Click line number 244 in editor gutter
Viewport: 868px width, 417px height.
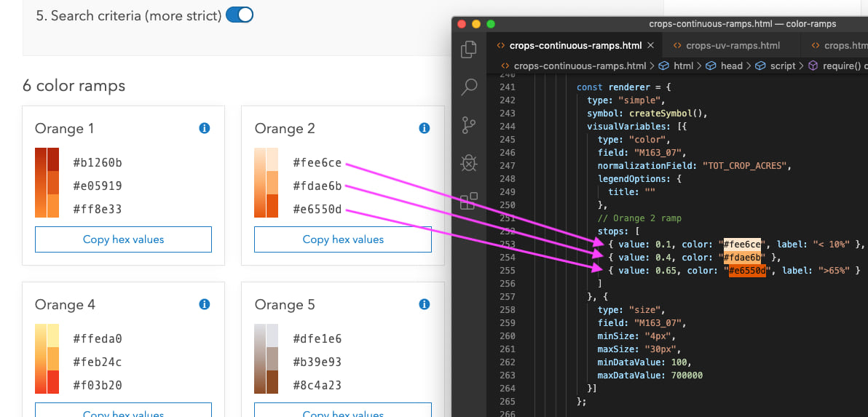click(507, 126)
